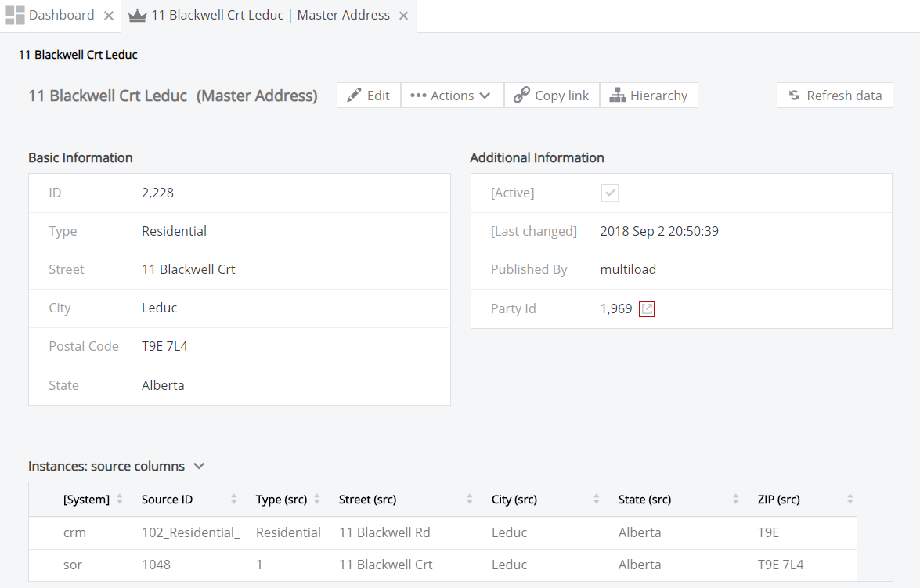Open the Actions dropdown menu
The height and width of the screenshot is (588, 920).
tap(452, 96)
